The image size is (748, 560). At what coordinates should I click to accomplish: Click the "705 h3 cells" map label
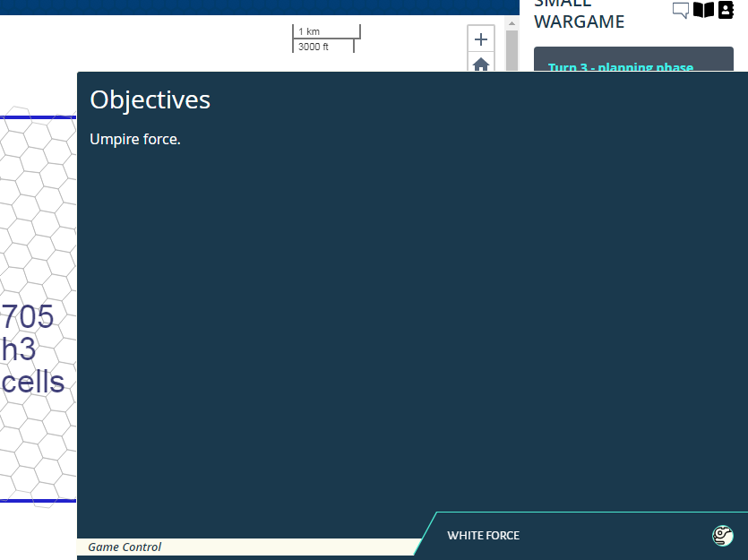(x=32, y=349)
